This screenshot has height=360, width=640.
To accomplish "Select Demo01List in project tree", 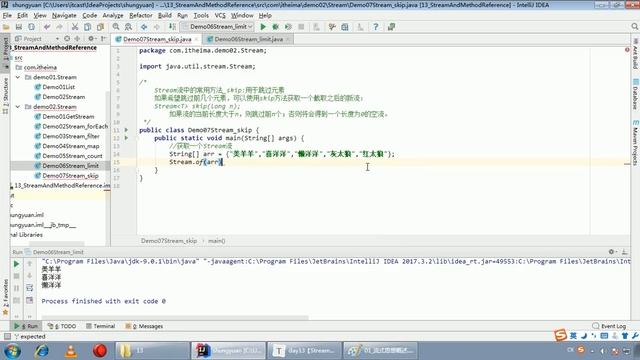I will coord(58,87).
